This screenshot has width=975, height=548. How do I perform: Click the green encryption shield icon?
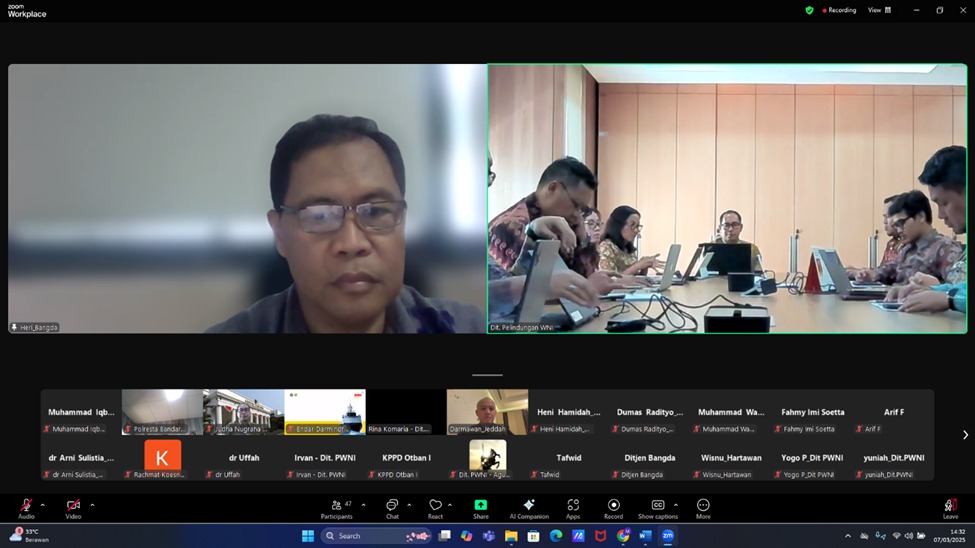click(809, 10)
